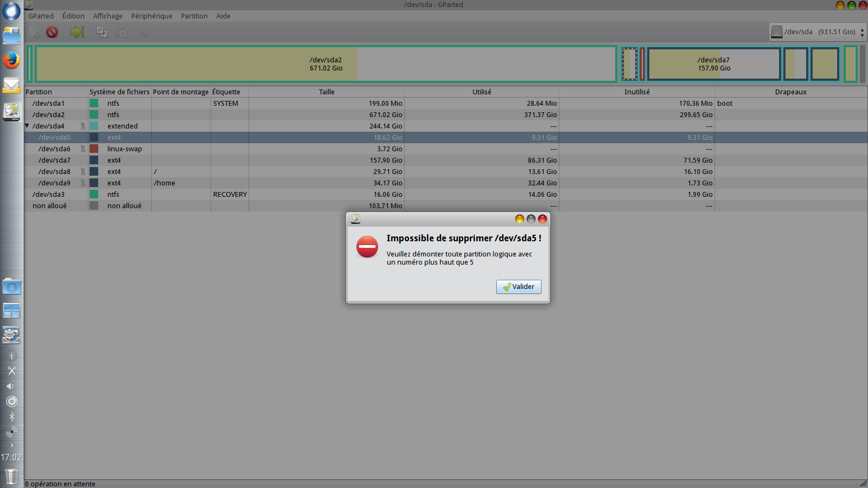
Task: Click the scissors clipboard tray icon
Action: [x=11, y=371]
